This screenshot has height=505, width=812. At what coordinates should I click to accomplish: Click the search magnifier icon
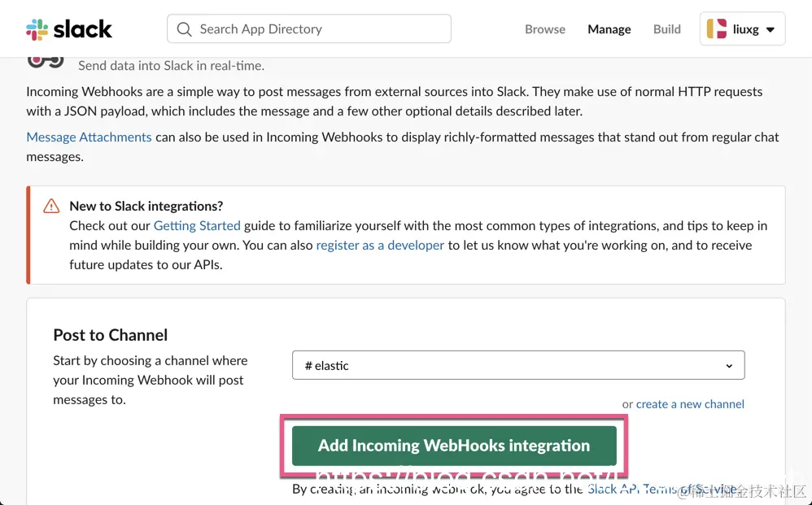point(184,29)
